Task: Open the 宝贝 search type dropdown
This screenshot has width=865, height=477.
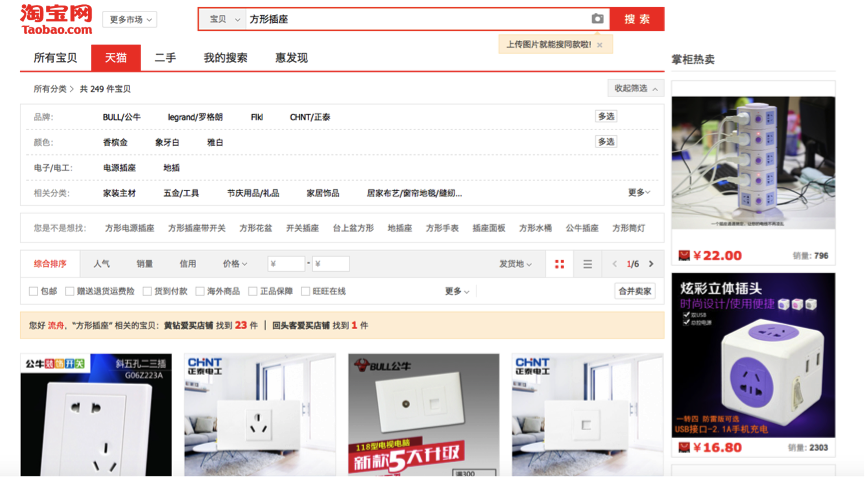Action: coord(223,19)
